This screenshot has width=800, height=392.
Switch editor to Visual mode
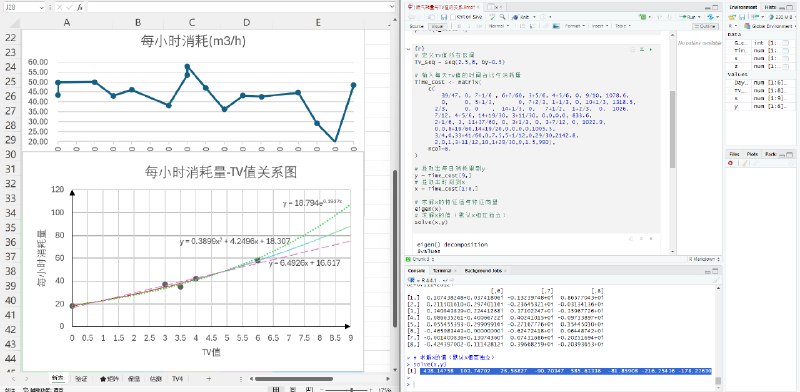(x=437, y=26)
